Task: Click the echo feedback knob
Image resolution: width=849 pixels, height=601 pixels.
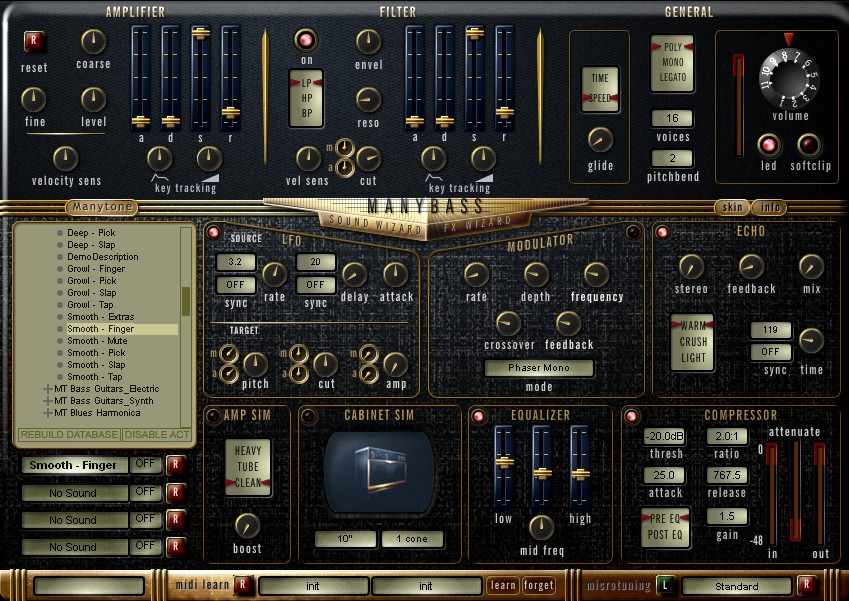Action: click(751, 266)
